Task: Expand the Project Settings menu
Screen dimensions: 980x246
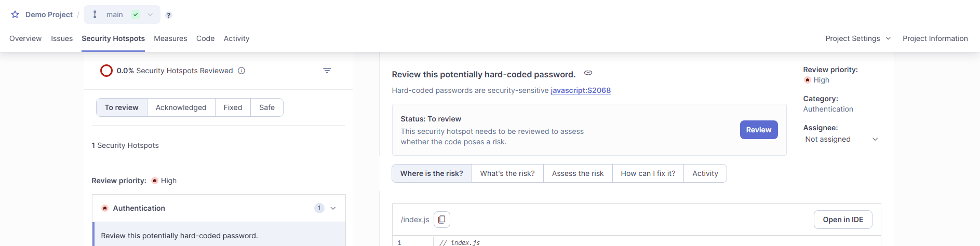Action: click(x=858, y=38)
